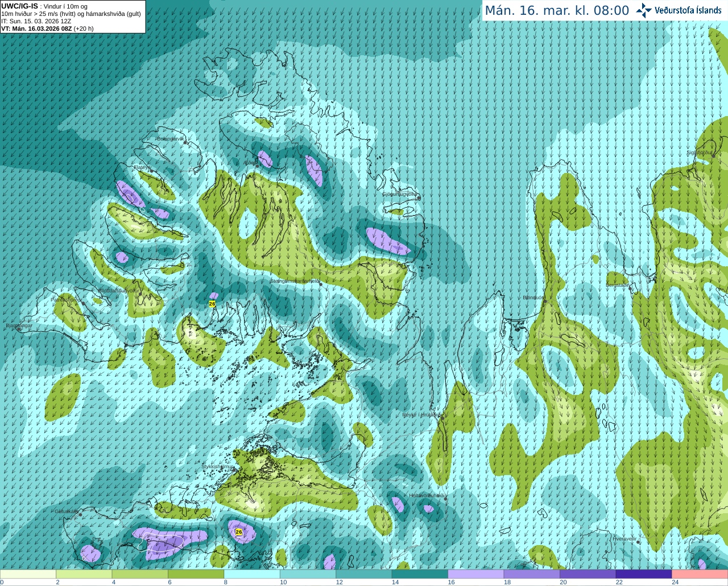Click the pale yellow 0–2 legend swatch
Viewport: 728px width, 586px height.
tap(28, 574)
